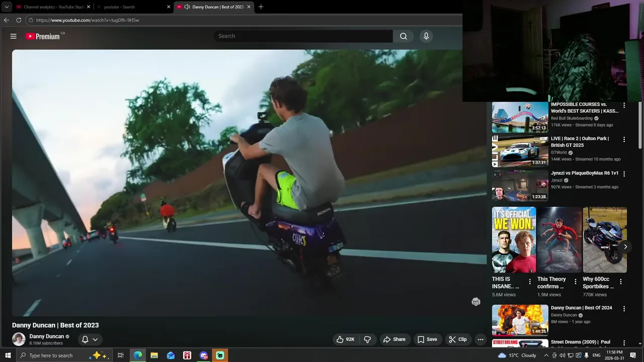Open options for 'Why 600cc Sportbikes' short
Screen dimensions: 644x362
(x=621, y=282)
